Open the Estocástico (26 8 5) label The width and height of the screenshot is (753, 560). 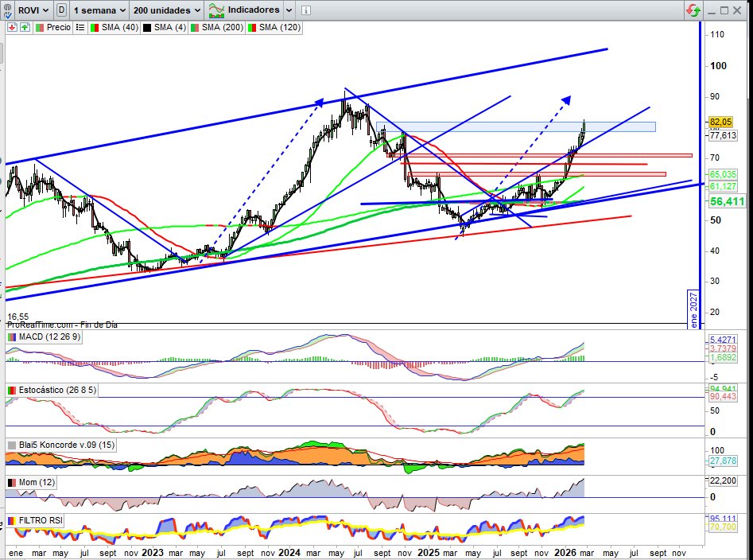tap(57, 390)
